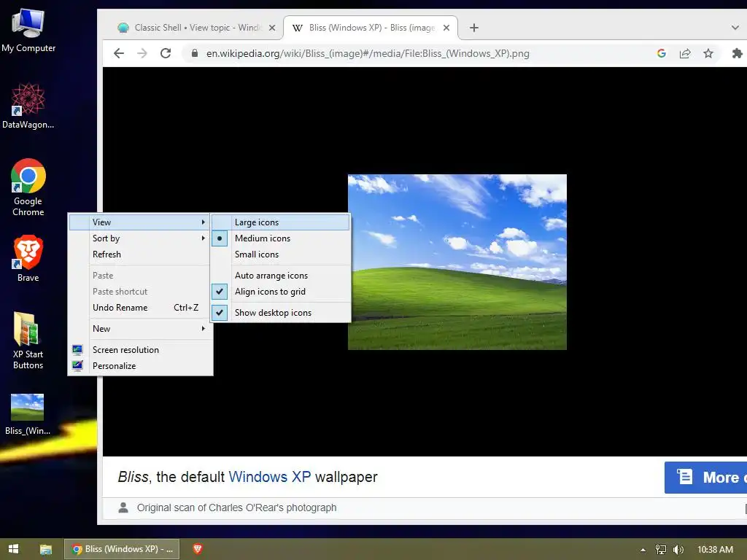Open Chrome extensions puzzle icon
The width and height of the screenshot is (747, 560).
tap(737, 53)
